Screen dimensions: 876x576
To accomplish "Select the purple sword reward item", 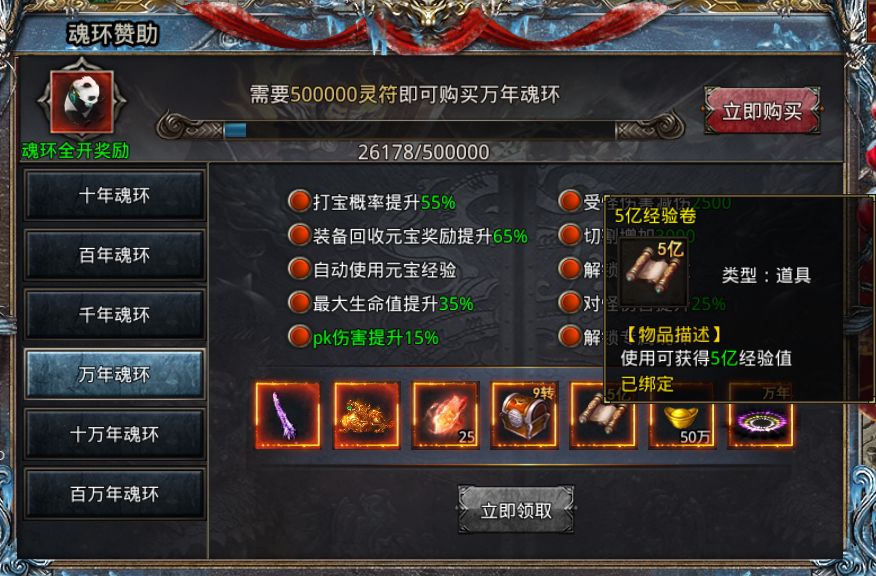I will (288, 415).
